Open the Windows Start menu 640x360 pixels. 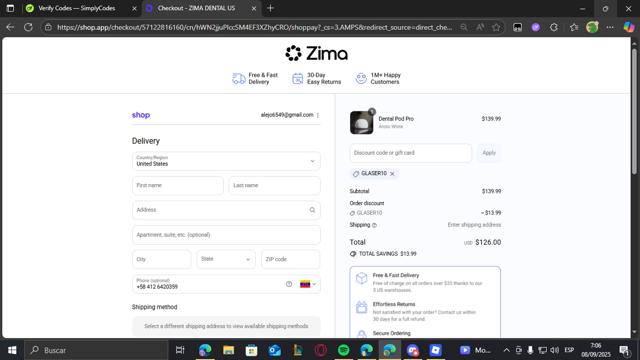point(12,350)
